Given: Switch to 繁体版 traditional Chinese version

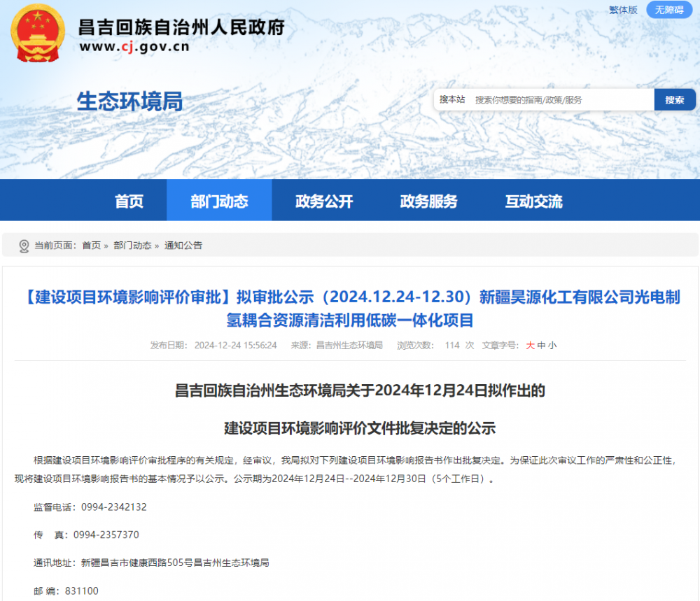Looking at the screenshot, I should coord(623,10).
